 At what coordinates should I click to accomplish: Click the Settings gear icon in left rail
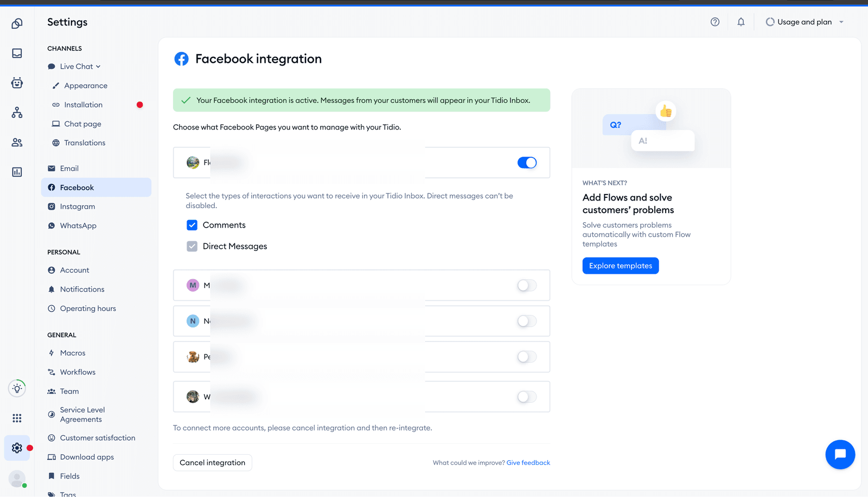click(x=17, y=448)
